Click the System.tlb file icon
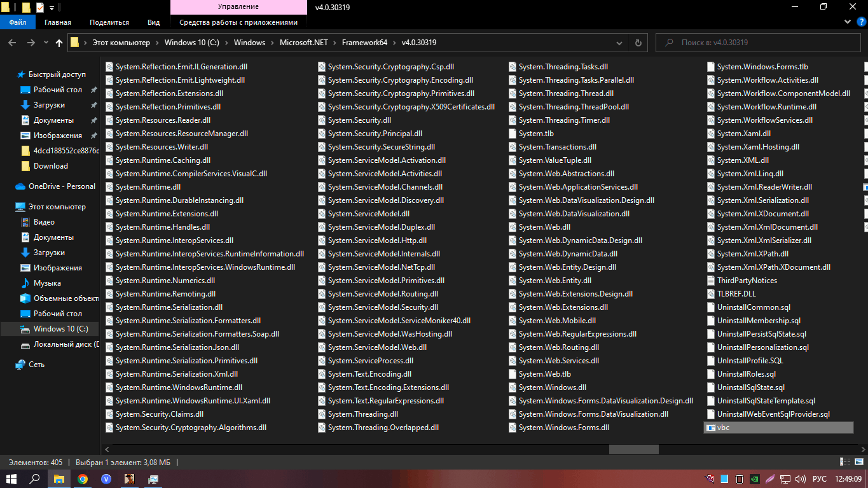This screenshot has width=868, height=488. point(513,134)
